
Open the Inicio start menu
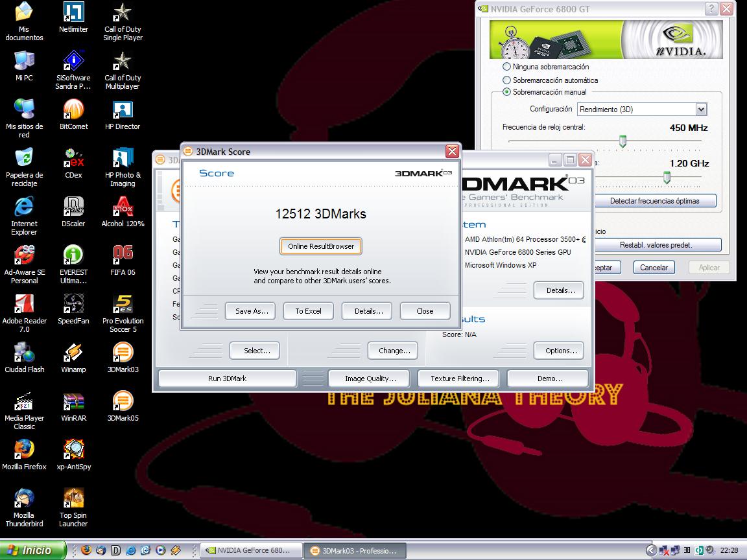pyautogui.click(x=32, y=550)
